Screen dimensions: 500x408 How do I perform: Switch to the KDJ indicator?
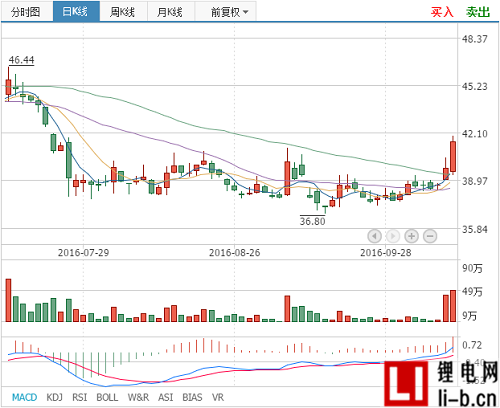[x=55, y=397]
